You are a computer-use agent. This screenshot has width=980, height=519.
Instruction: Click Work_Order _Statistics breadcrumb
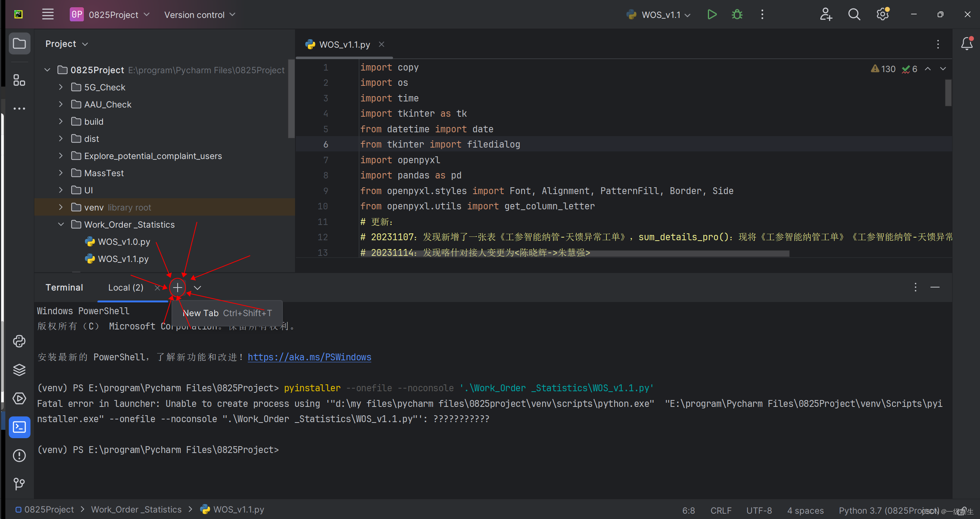pyautogui.click(x=136, y=509)
